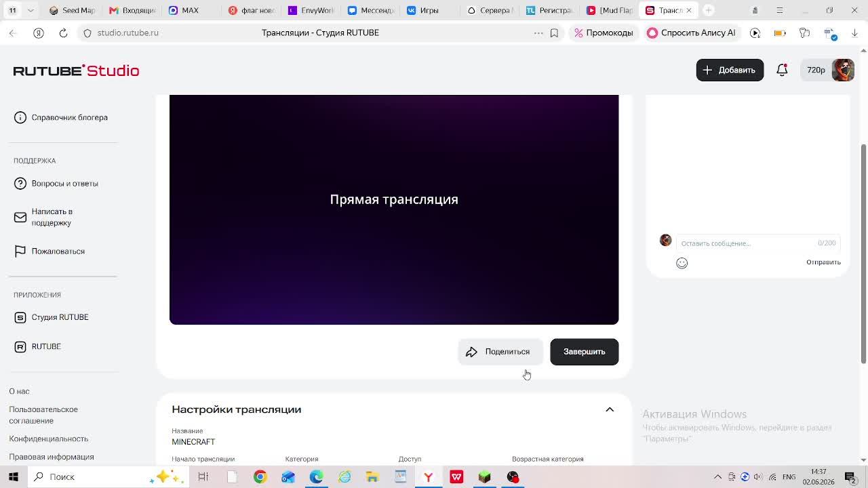
Task: Switch to the Игры VK tab
Action: (430, 10)
